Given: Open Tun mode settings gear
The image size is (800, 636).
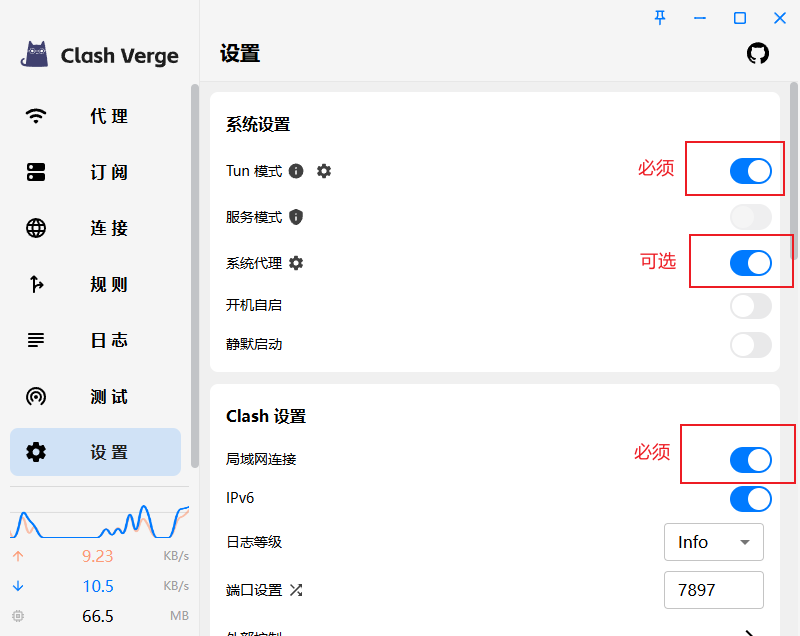Looking at the screenshot, I should [x=324, y=171].
